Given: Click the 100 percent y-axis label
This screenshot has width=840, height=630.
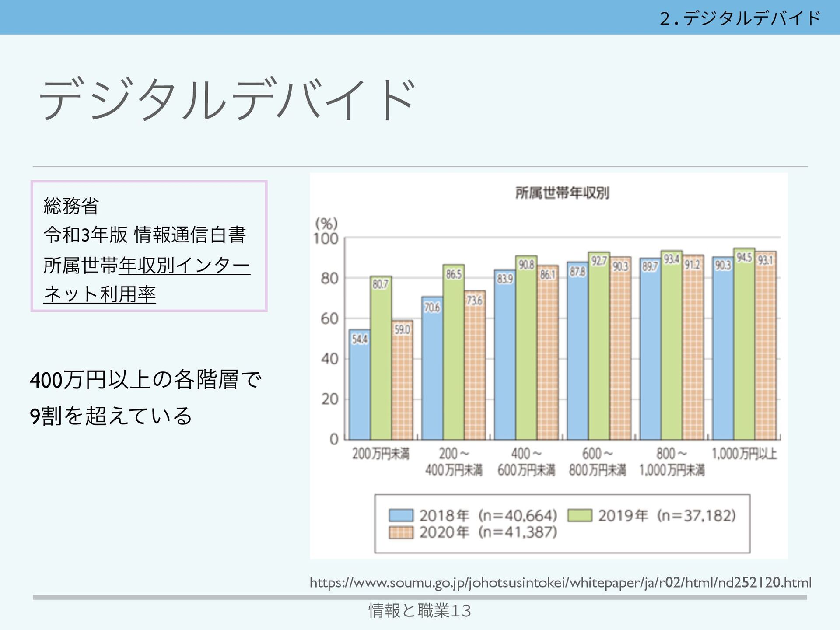Looking at the screenshot, I should (x=326, y=239).
